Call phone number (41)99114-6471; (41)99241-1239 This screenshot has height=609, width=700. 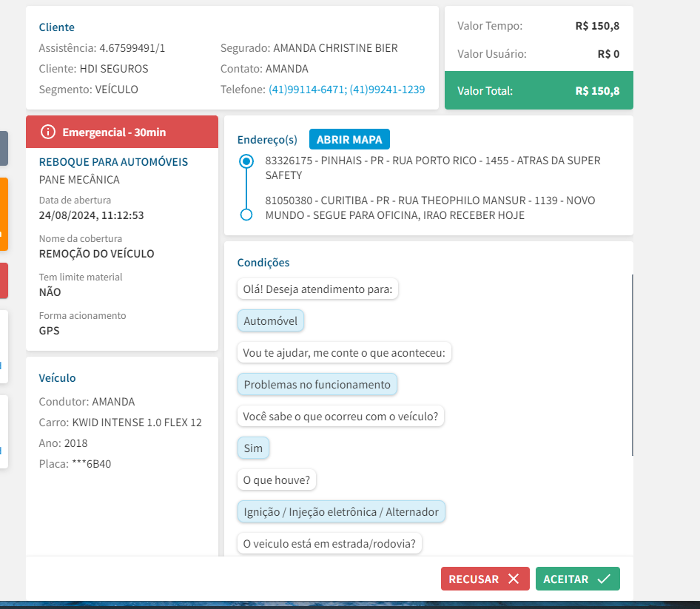pos(346,90)
